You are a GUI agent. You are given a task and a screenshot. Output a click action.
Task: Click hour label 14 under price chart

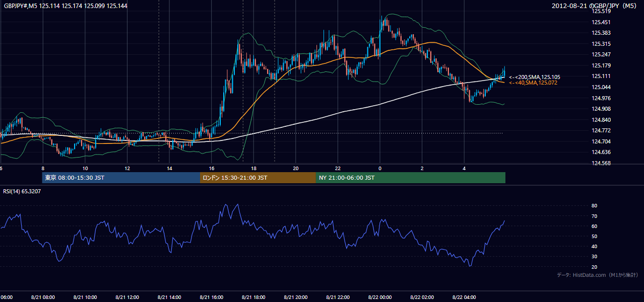coord(169,169)
